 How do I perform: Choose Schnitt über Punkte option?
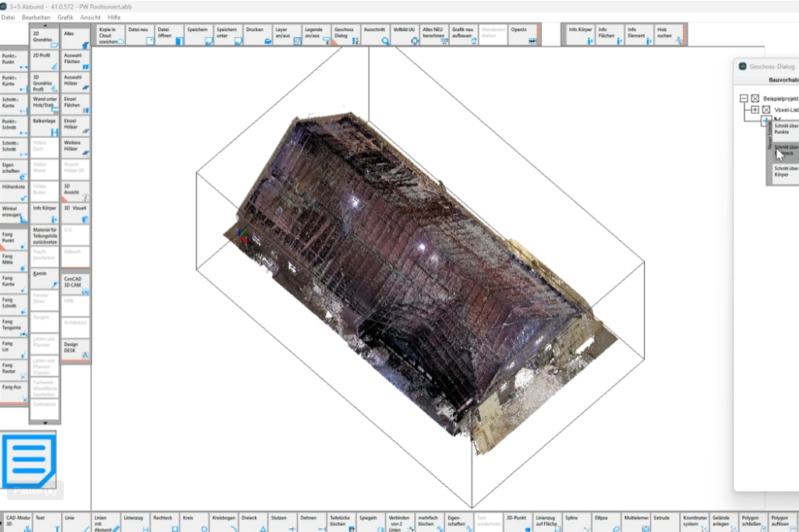pos(784,129)
